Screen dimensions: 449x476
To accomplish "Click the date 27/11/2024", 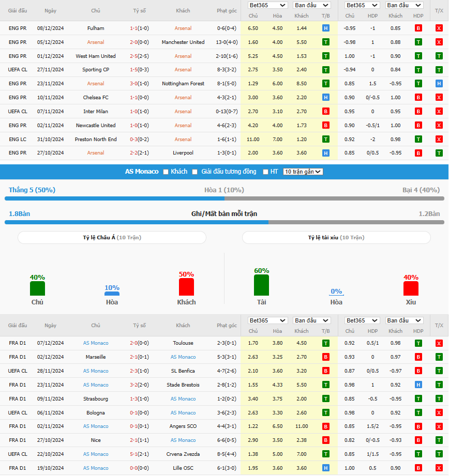I will click(x=50, y=70).
